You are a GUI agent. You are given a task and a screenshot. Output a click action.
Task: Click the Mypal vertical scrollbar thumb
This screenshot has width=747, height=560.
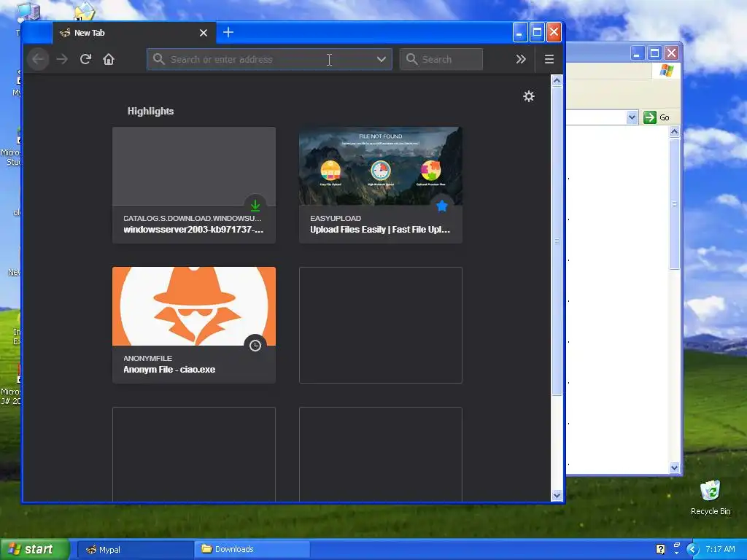click(x=557, y=241)
